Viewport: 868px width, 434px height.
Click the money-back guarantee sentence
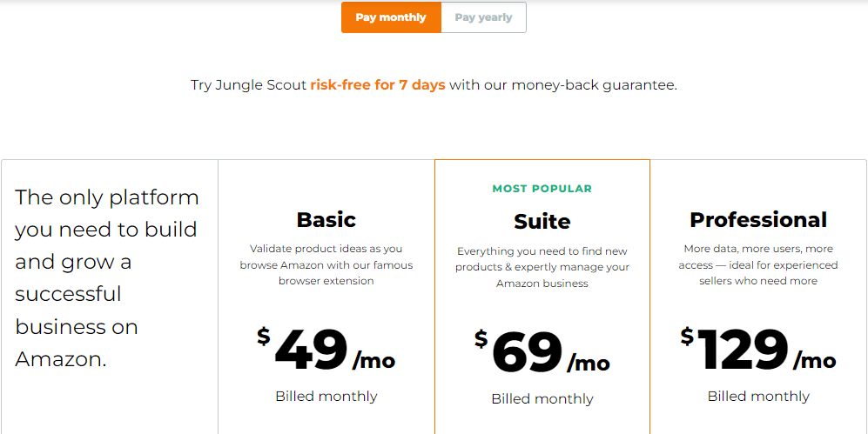coord(434,85)
